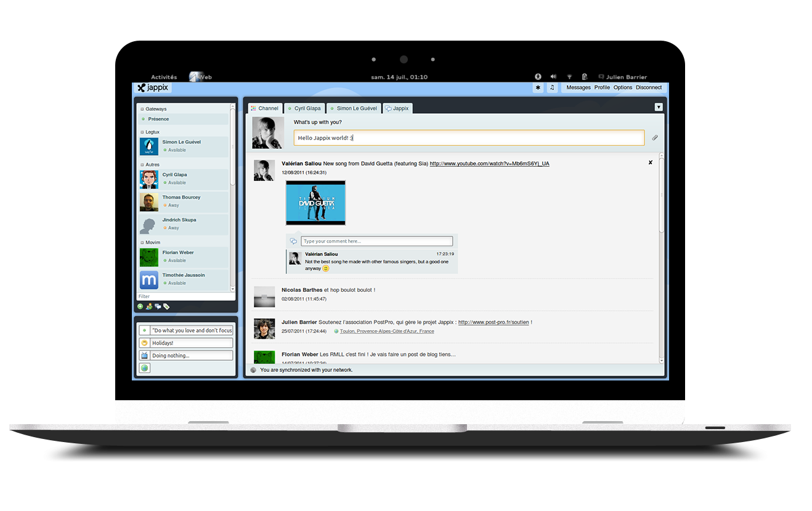Screen dimensions: 812x511
Task: Open the Options menu
Action: coord(623,87)
